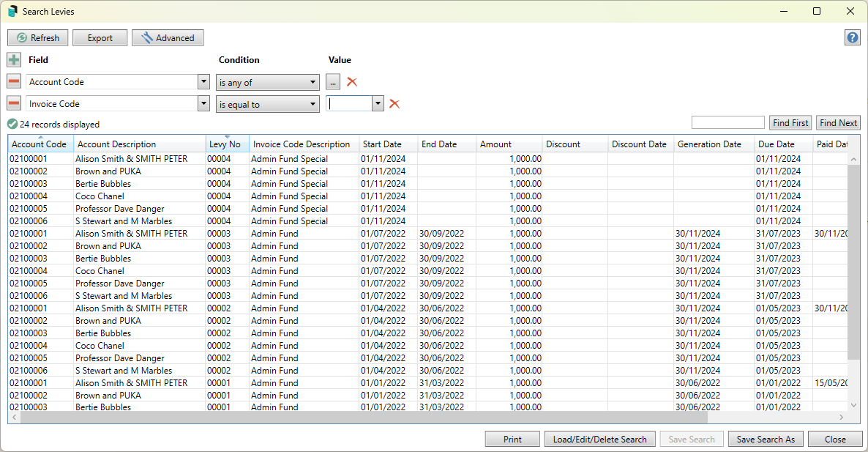Screen dimensions: 868x452
Task: Expand the Account Code field dropdown
Action: point(204,82)
